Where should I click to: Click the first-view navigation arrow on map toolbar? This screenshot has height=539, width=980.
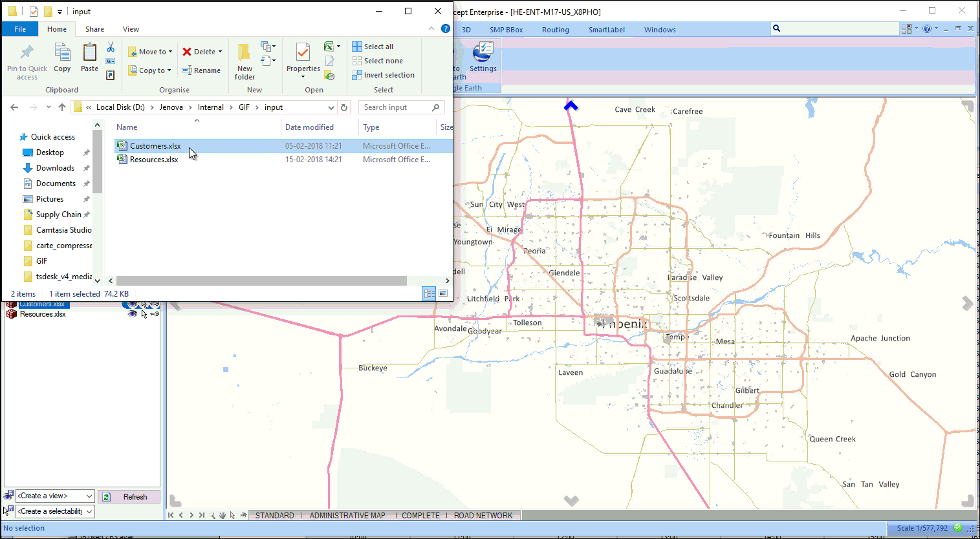[171, 516]
